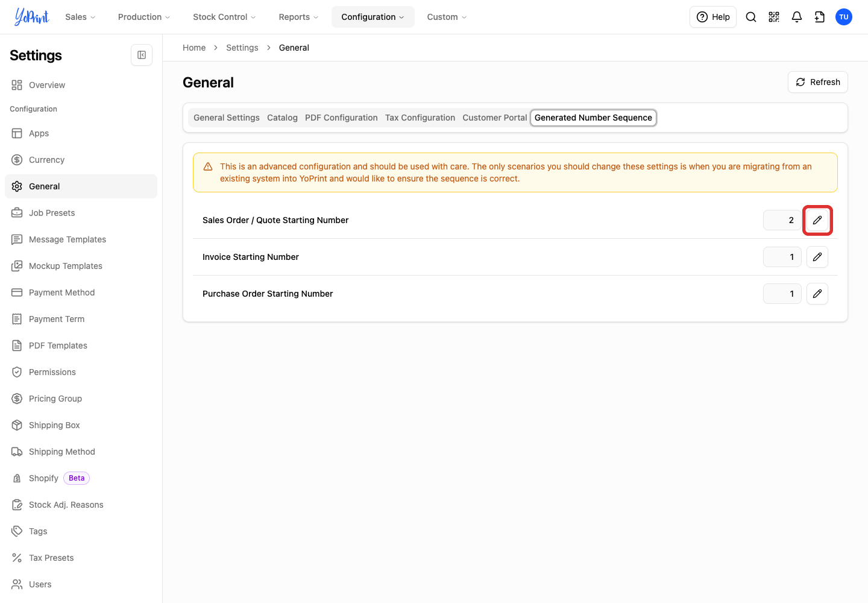The image size is (868, 603).
Task: Click the Invoice starting number field
Action: coord(782,257)
